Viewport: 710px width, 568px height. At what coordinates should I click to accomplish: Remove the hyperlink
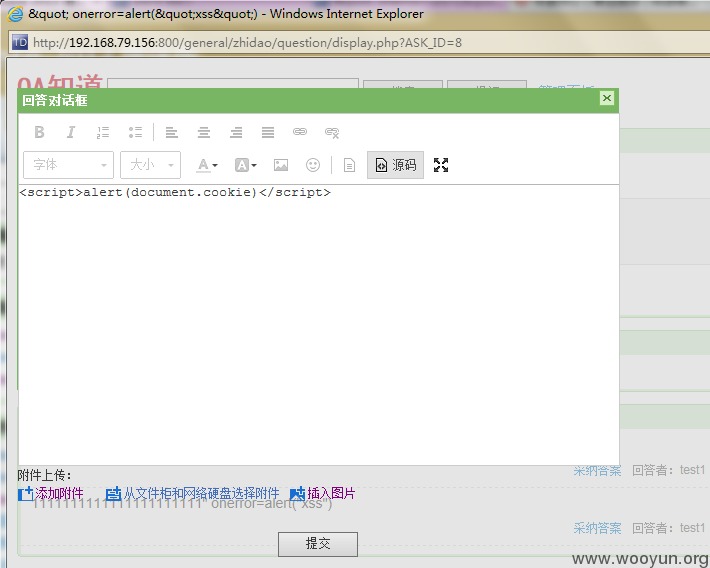[332, 132]
